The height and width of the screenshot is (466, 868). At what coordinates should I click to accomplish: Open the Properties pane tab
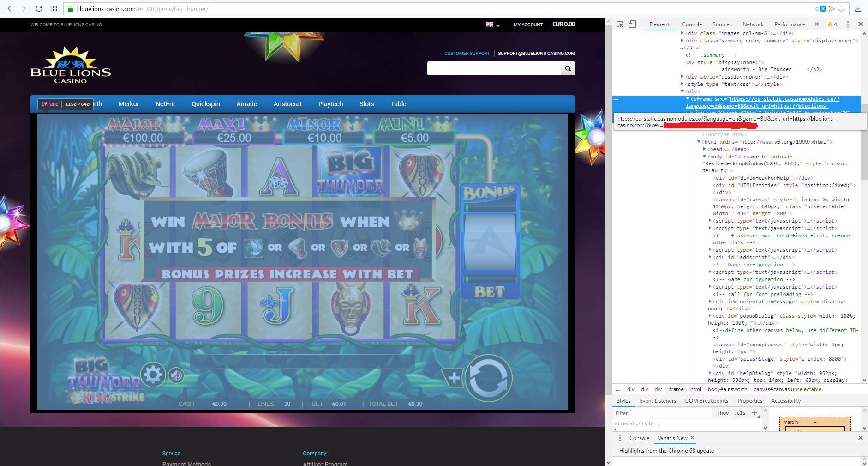750,401
